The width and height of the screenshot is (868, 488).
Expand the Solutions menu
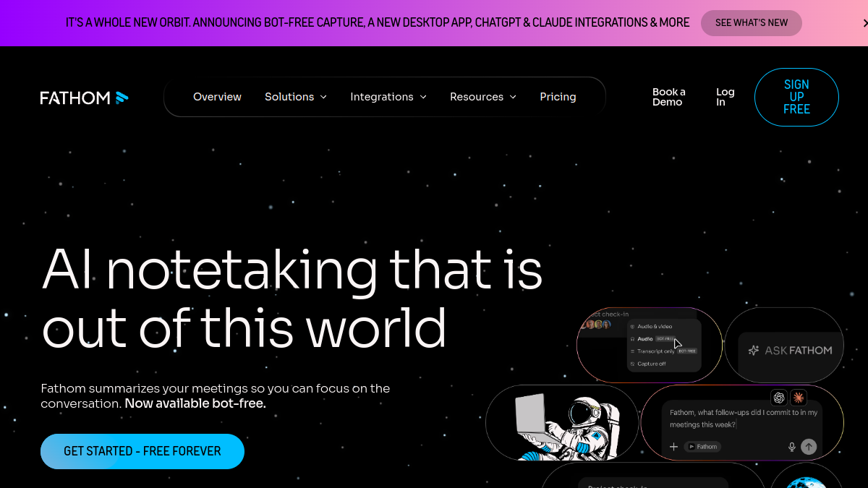pos(296,97)
